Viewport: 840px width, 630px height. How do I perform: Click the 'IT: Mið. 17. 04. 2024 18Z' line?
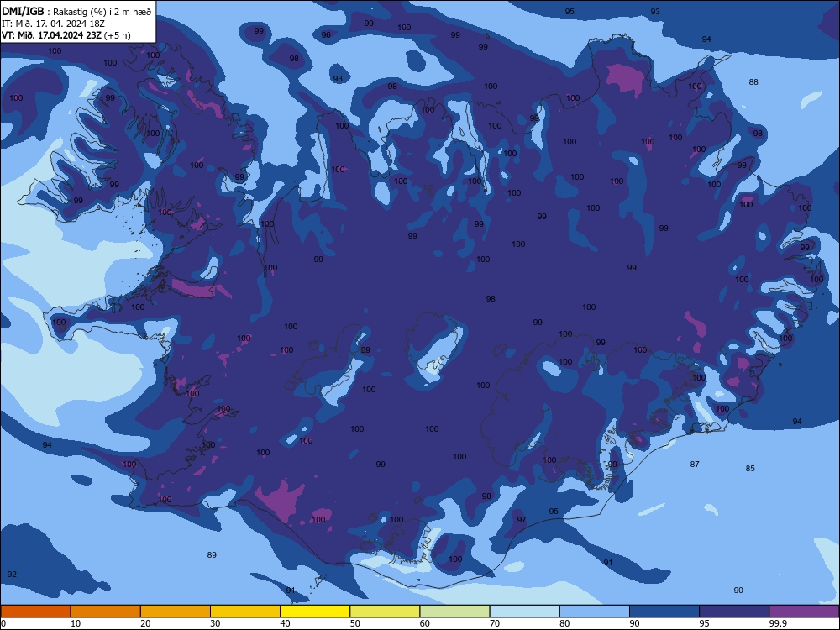(x=53, y=24)
